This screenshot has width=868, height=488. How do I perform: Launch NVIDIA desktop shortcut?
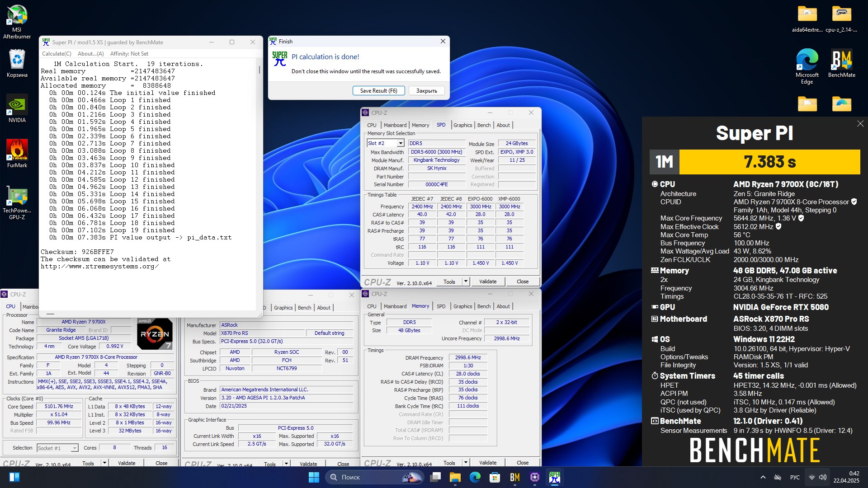[17, 108]
